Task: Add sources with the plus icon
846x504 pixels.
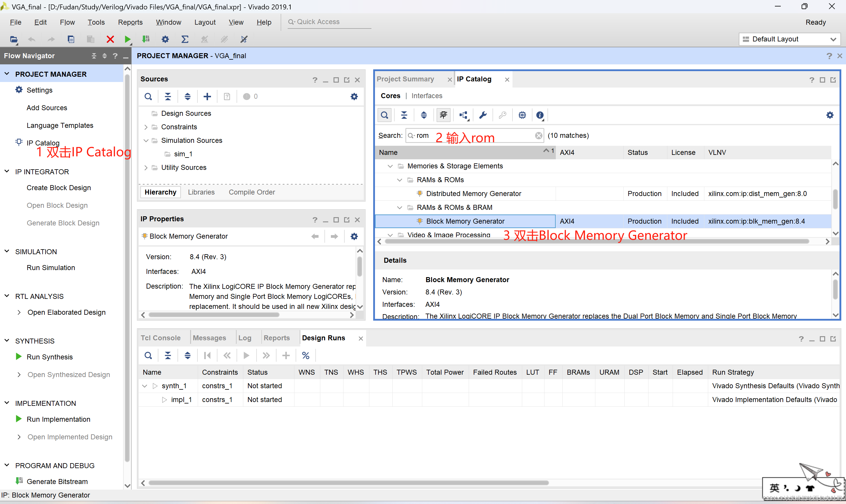Action: point(207,96)
